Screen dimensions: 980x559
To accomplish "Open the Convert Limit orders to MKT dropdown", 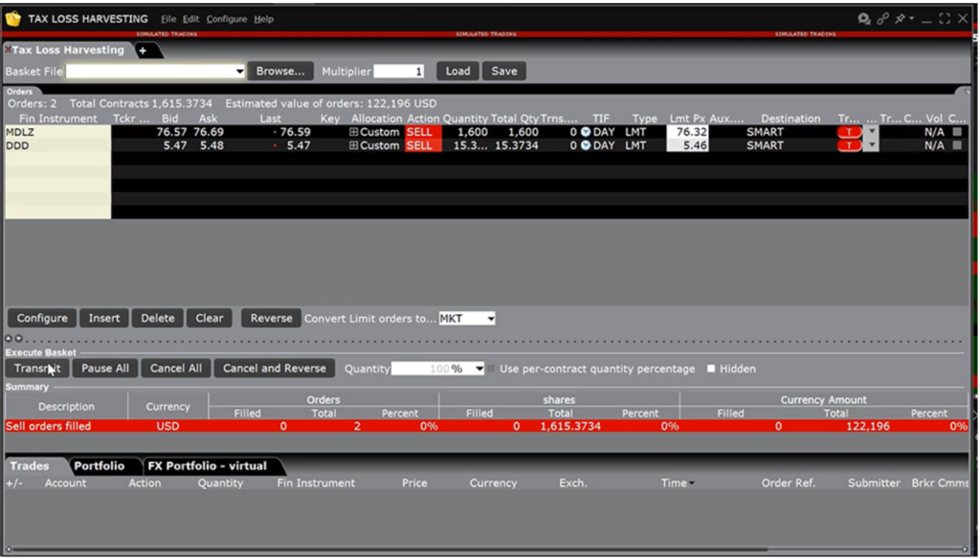I will (x=491, y=319).
